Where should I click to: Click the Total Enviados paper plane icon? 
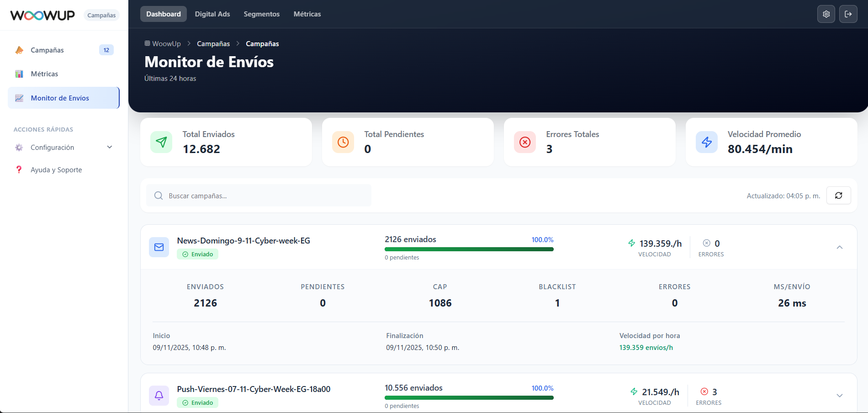(161, 142)
